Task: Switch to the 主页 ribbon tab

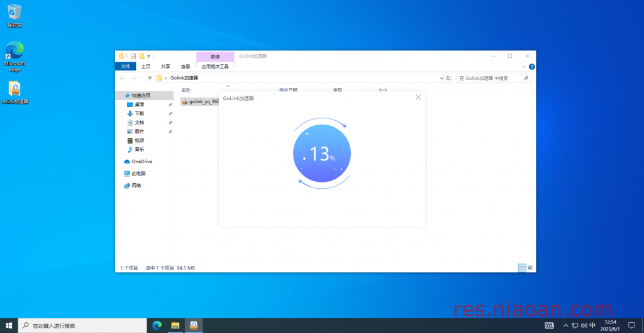Action: 146,66
